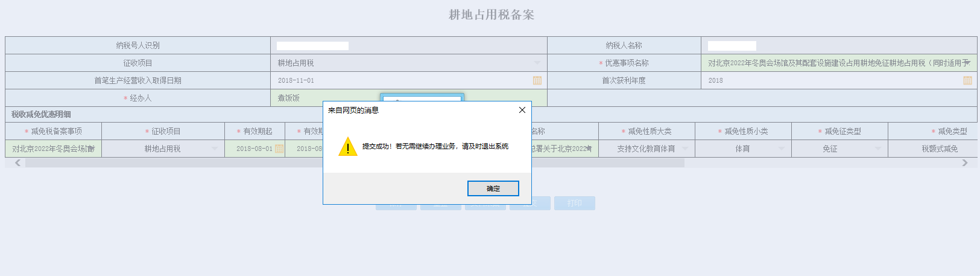The image size is (980, 276).
Task: Open the 减免税备案事项 dropdown in detail row
Action: tap(92, 149)
